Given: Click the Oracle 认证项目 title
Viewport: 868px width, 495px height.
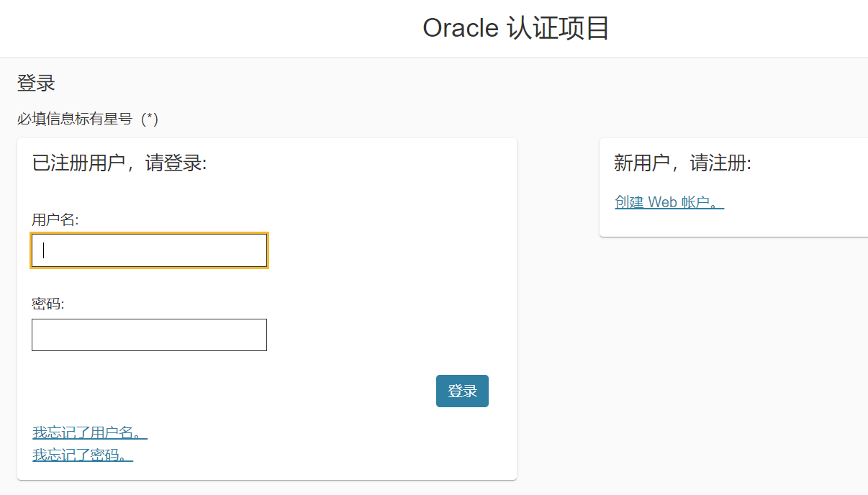Looking at the screenshot, I should (516, 28).
